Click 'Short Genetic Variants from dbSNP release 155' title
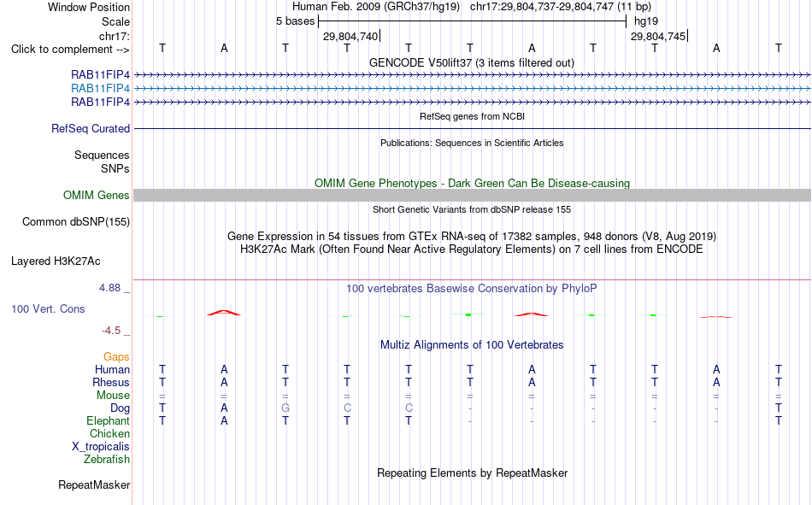 tap(472, 209)
